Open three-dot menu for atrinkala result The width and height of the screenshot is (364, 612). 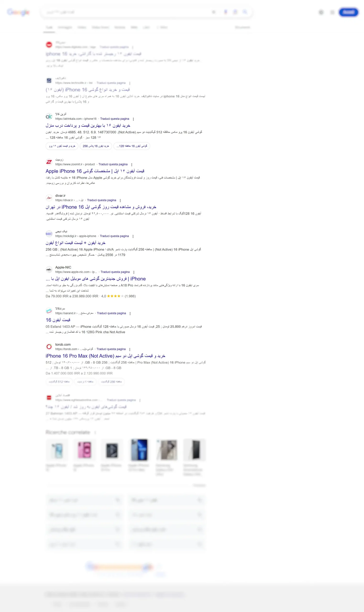point(133,119)
